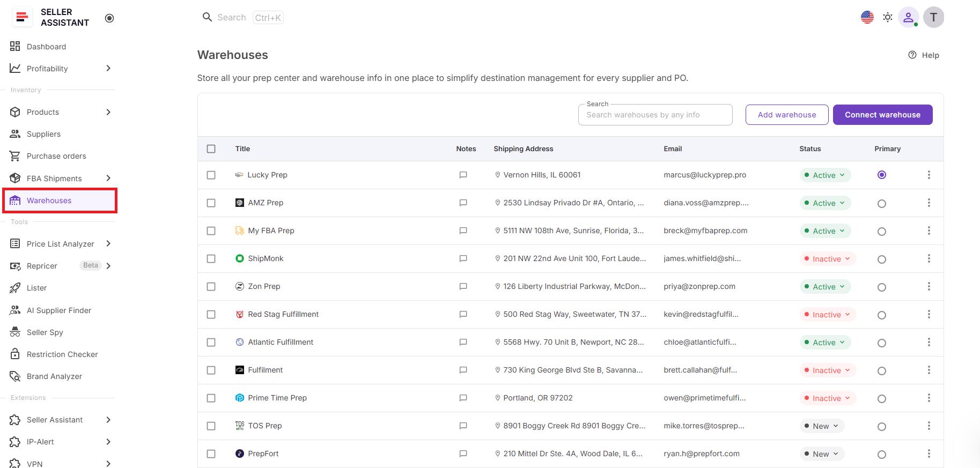The height and width of the screenshot is (468, 980).
Task: Click the location pin for Vernon Hills address
Action: 498,175
